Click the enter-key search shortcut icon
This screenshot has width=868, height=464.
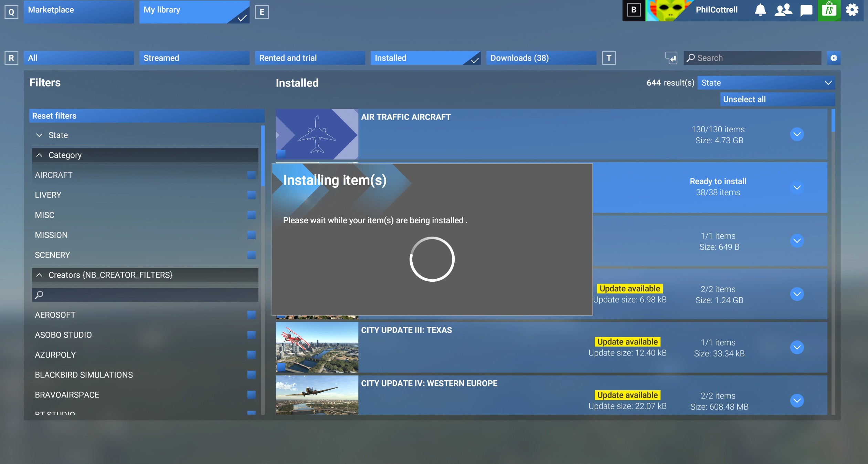671,58
